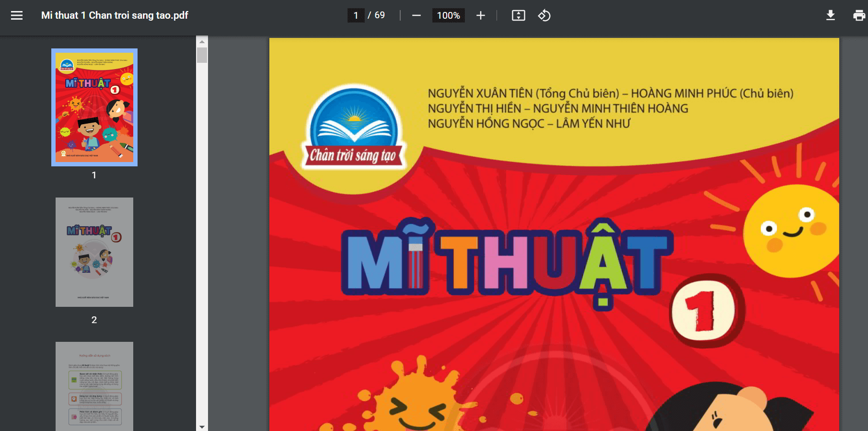Click the sidebar scrollbar up arrow
Image resolution: width=868 pixels, height=431 pixels.
pyautogui.click(x=202, y=42)
